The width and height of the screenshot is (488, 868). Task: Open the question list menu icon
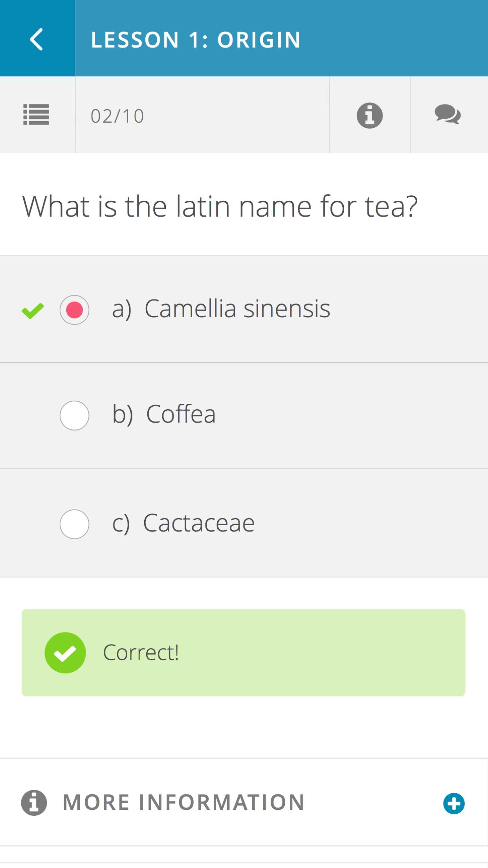click(36, 115)
